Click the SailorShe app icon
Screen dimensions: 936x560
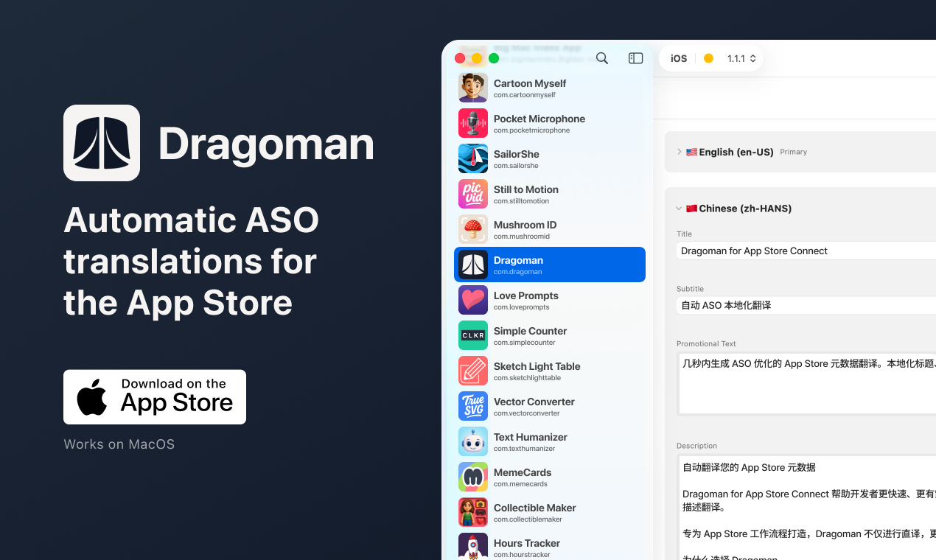473,158
